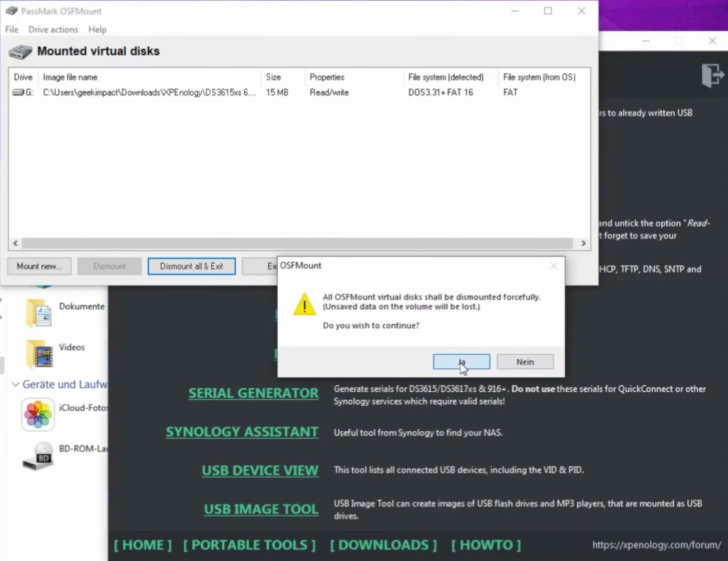Click the yellow warning triangle icon
728x561 pixels.
304,304
